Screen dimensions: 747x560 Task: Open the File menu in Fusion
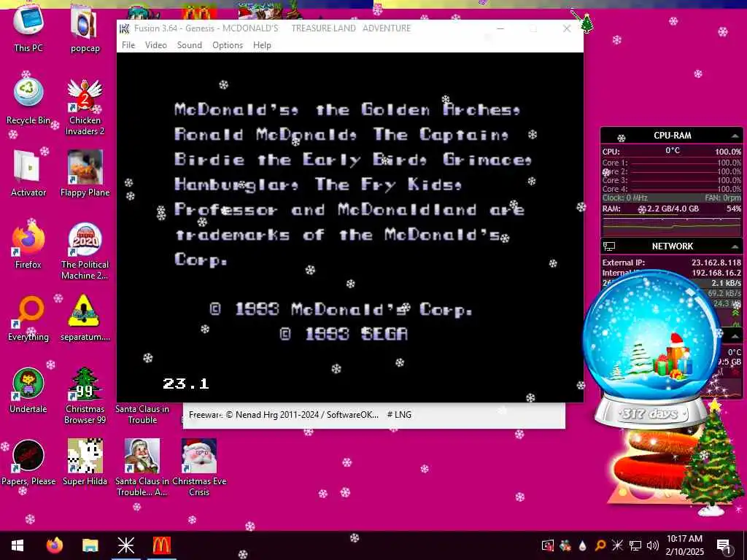tap(128, 45)
